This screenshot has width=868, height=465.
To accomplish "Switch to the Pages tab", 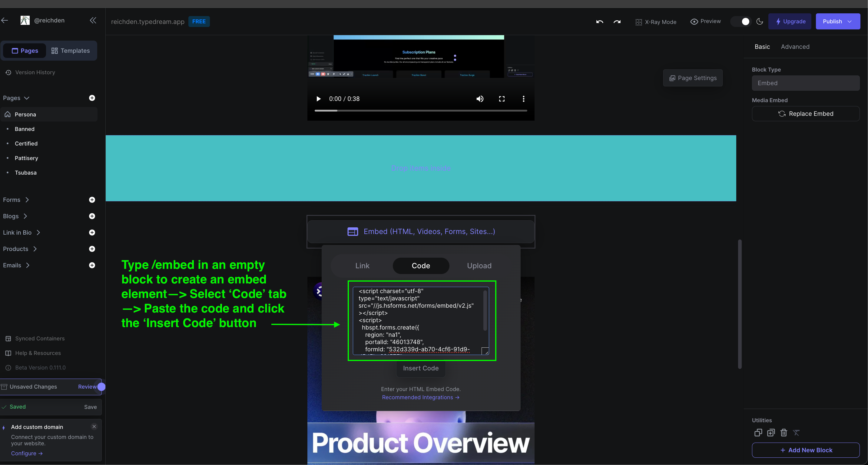I will [x=25, y=51].
